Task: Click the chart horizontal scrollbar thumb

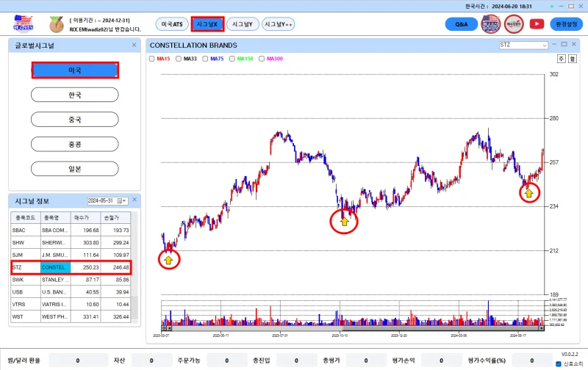Action: [440, 328]
